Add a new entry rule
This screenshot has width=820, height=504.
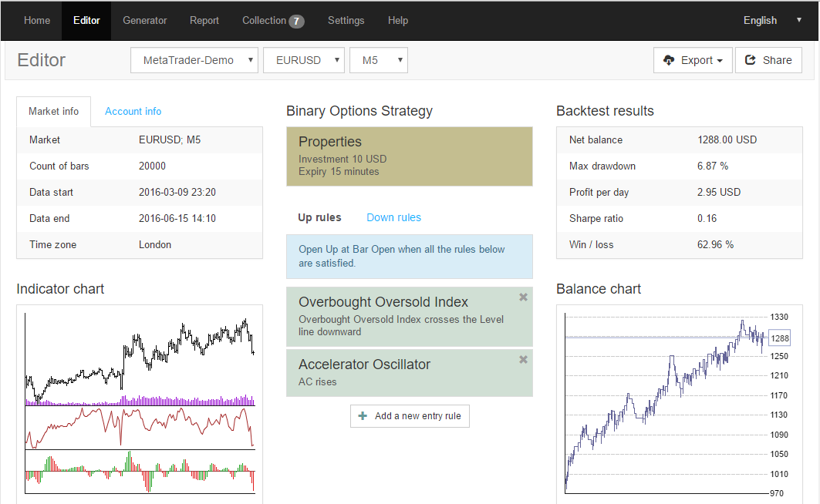(x=410, y=416)
